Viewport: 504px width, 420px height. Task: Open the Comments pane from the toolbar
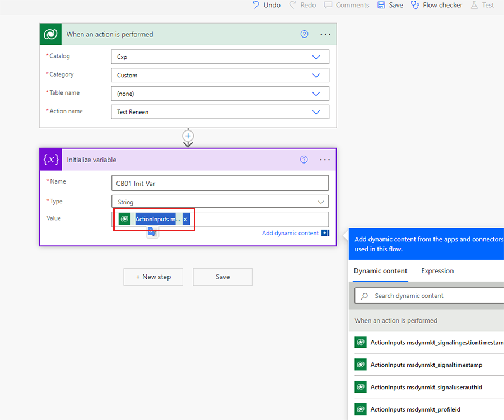coord(347,5)
